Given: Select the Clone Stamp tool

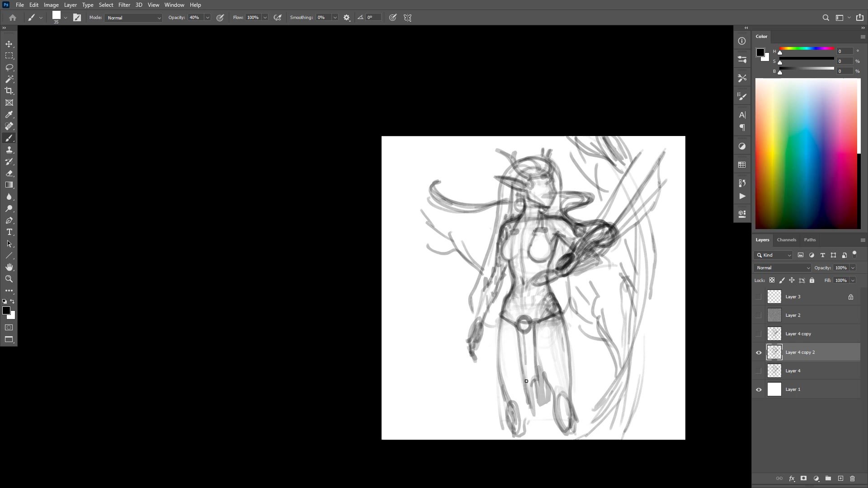Looking at the screenshot, I should pos(9,150).
